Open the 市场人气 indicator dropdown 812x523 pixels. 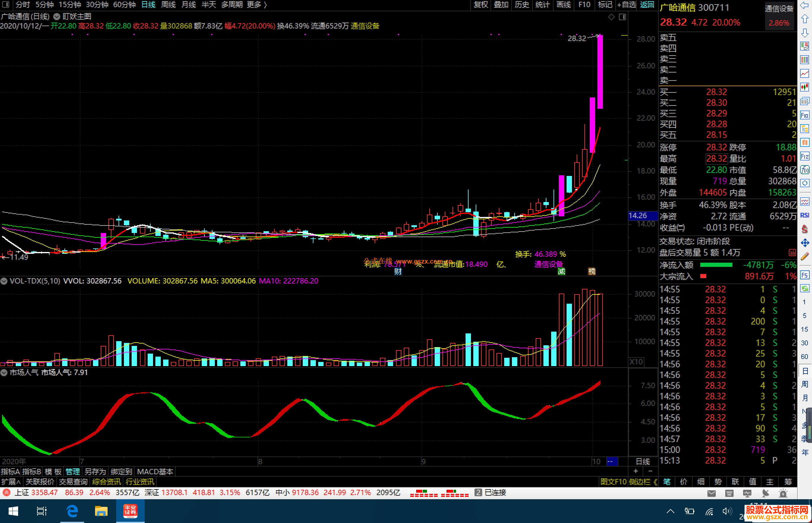[x=4, y=373]
